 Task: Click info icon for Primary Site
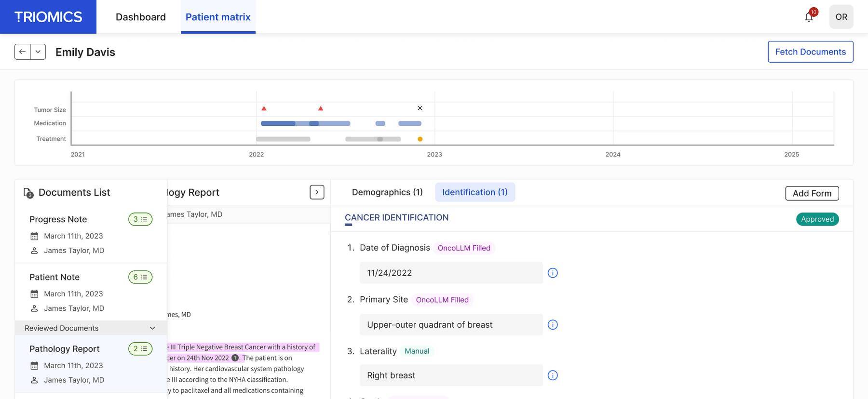pyautogui.click(x=553, y=325)
